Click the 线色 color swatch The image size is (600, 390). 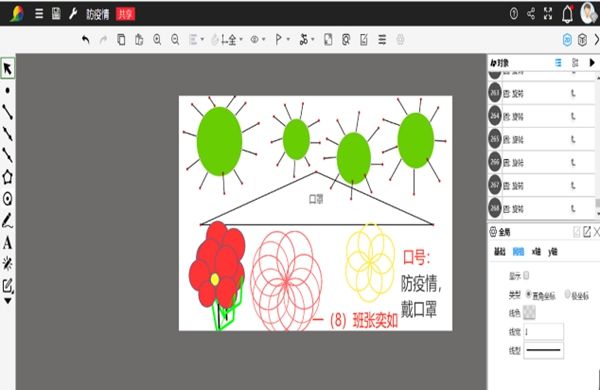[529, 313]
